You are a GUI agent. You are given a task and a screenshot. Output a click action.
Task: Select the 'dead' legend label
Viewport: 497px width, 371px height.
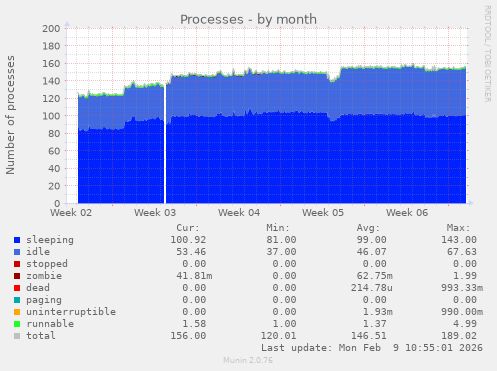38,288
